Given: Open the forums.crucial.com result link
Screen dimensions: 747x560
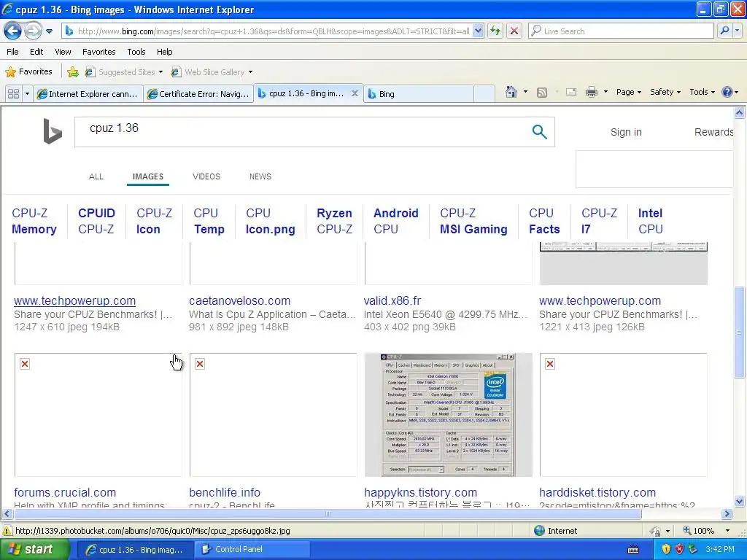Looking at the screenshot, I should [65, 492].
